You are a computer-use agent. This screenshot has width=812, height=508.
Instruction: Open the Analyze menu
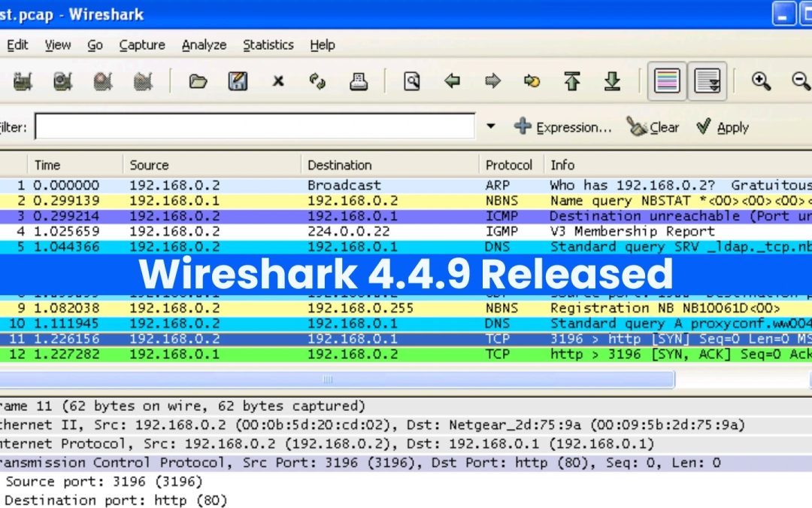point(204,45)
